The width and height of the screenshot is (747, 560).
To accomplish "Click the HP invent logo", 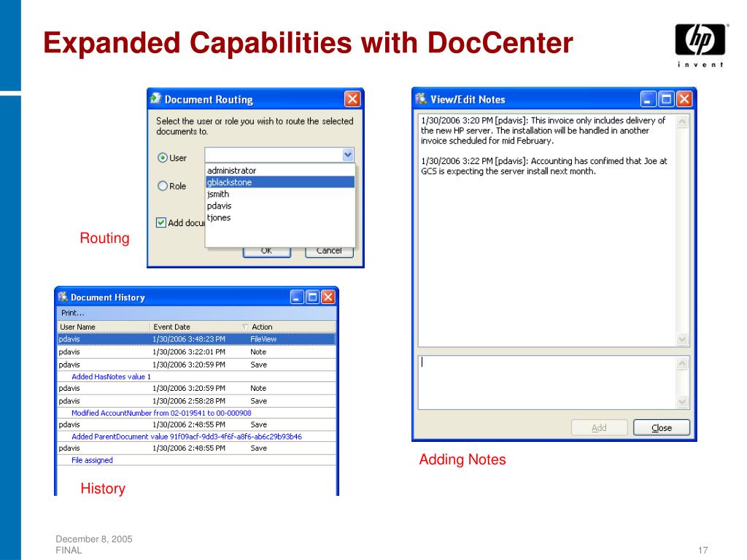I will tap(700, 45).
